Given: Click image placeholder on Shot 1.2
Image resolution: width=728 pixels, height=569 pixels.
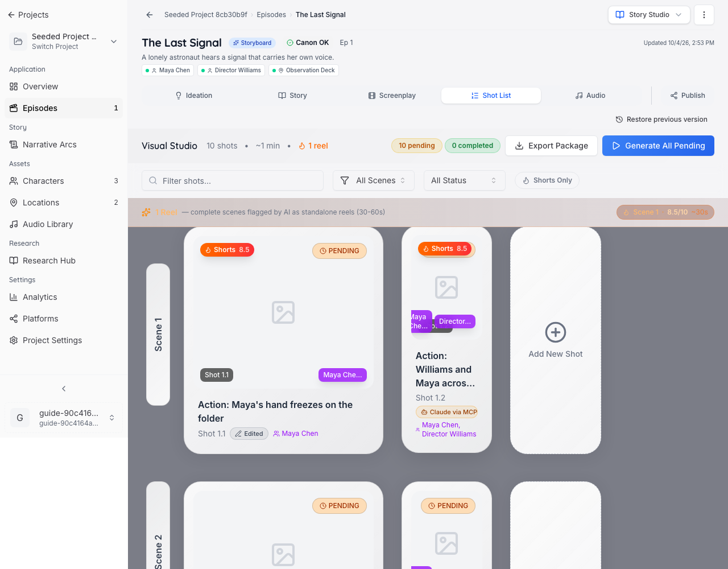Looking at the screenshot, I should coord(446,287).
